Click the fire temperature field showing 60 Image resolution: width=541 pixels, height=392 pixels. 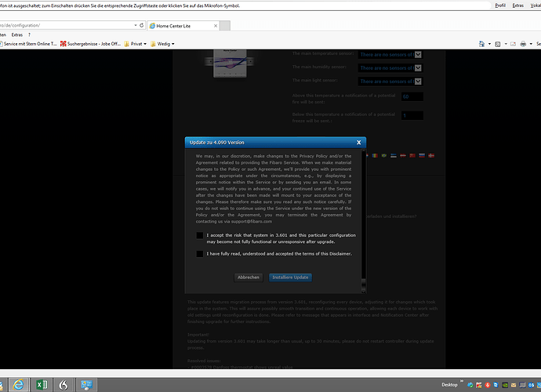click(412, 96)
